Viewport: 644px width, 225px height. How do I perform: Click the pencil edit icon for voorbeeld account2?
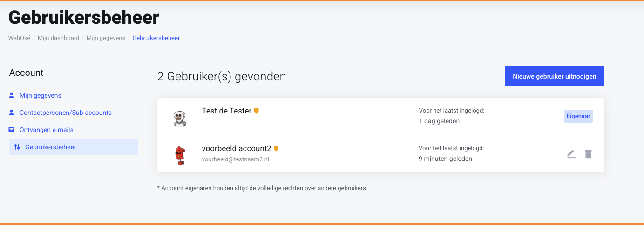click(571, 154)
